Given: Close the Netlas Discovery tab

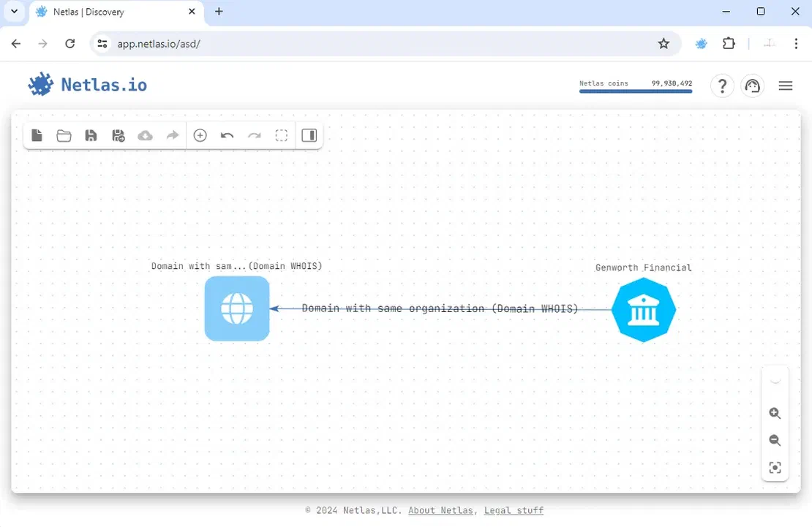Looking at the screenshot, I should coord(192,12).
